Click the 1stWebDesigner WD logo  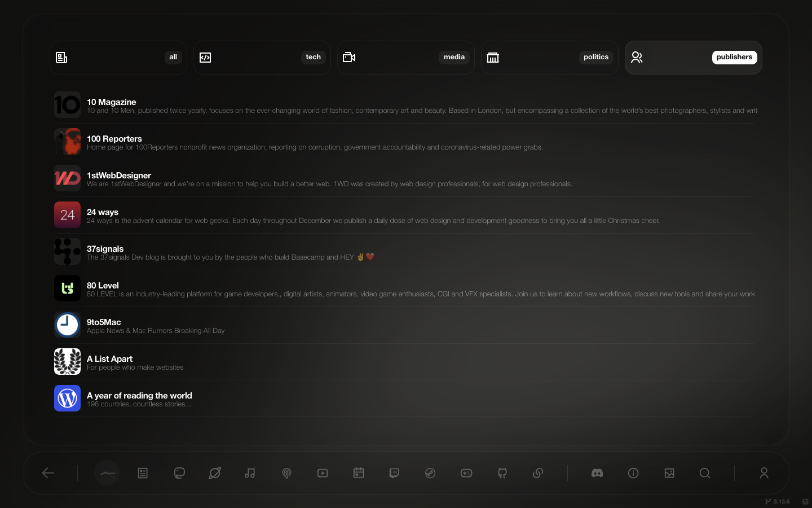pyautogui.click(x=67, y=178)
